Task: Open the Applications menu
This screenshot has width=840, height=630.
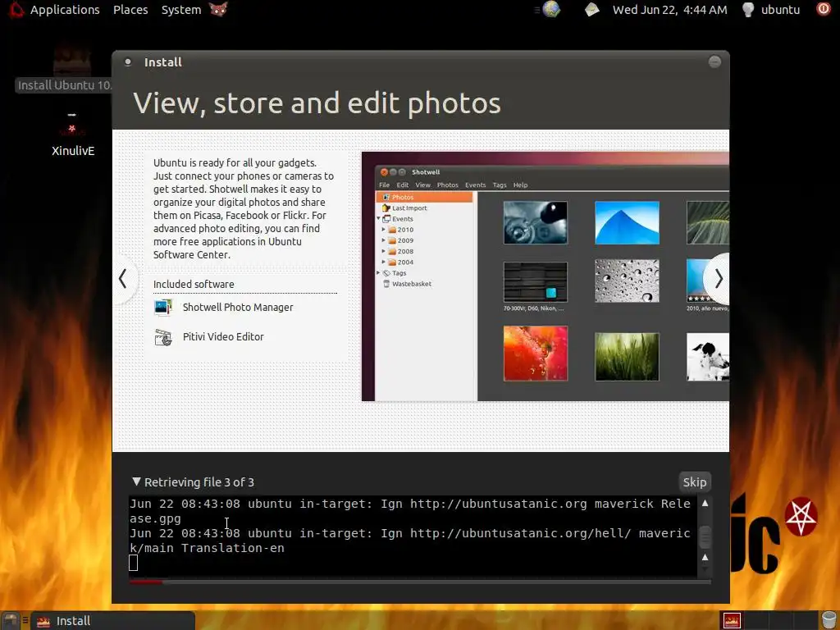Action: tap(65, 10)
